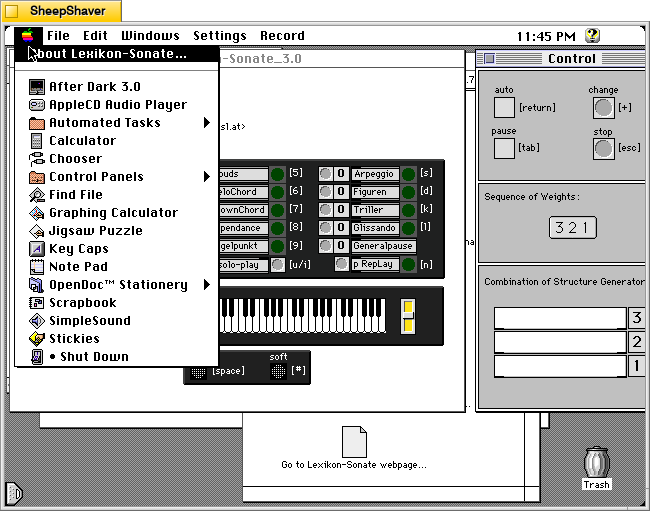Click the Structure Generator field numbered 1

point(560,366)
